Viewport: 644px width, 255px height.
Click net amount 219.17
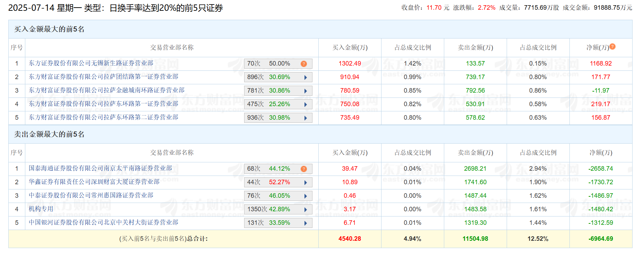601,104
